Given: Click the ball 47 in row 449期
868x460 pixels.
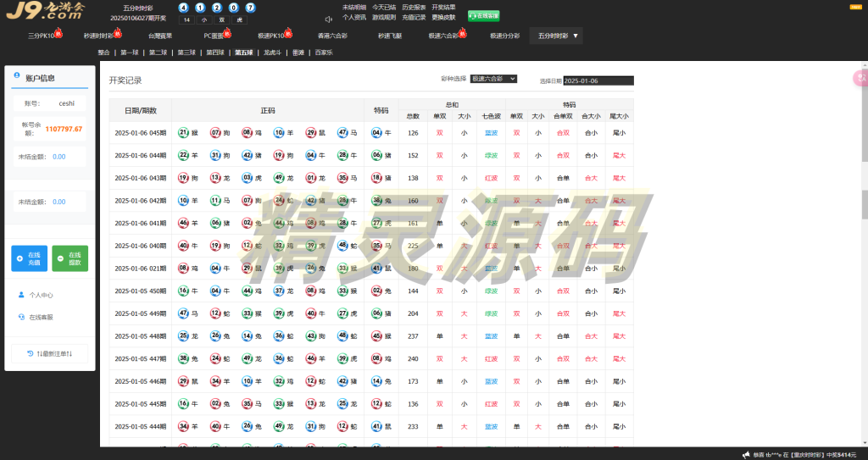Looking at the screenshot, I should coord(183,313).
